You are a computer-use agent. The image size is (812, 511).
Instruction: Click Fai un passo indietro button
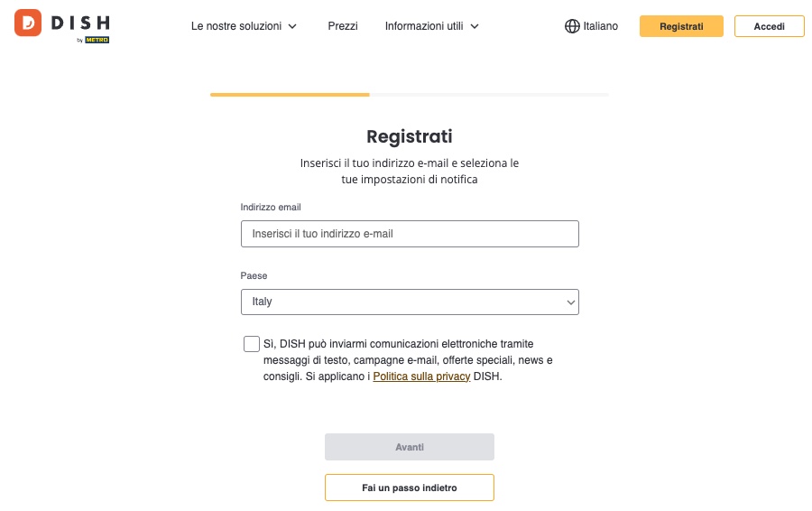click(410, 488)
